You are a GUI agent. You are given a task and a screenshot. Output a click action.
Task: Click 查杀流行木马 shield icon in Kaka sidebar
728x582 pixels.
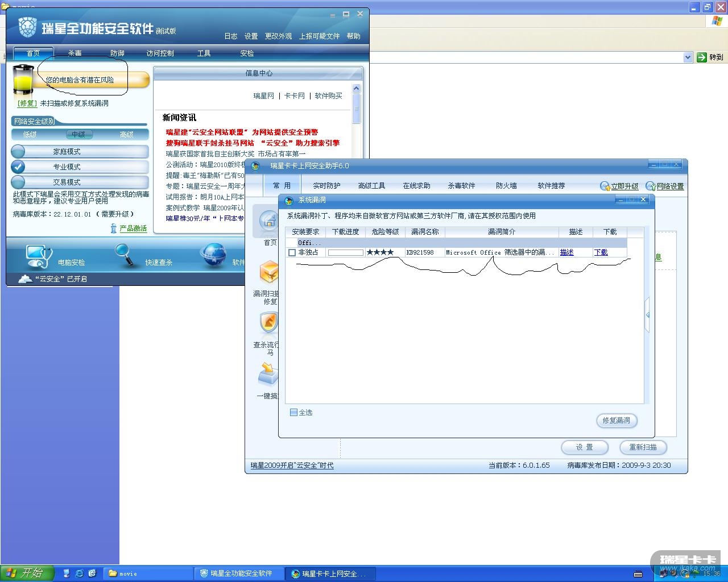pos(268,322)
